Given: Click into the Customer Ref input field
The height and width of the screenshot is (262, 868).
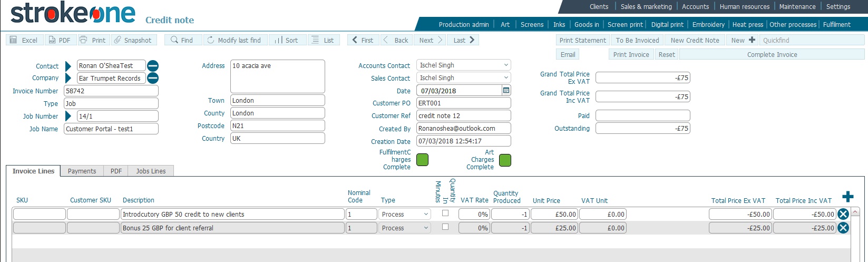Looking at the screenshot, I should (463, 116).
